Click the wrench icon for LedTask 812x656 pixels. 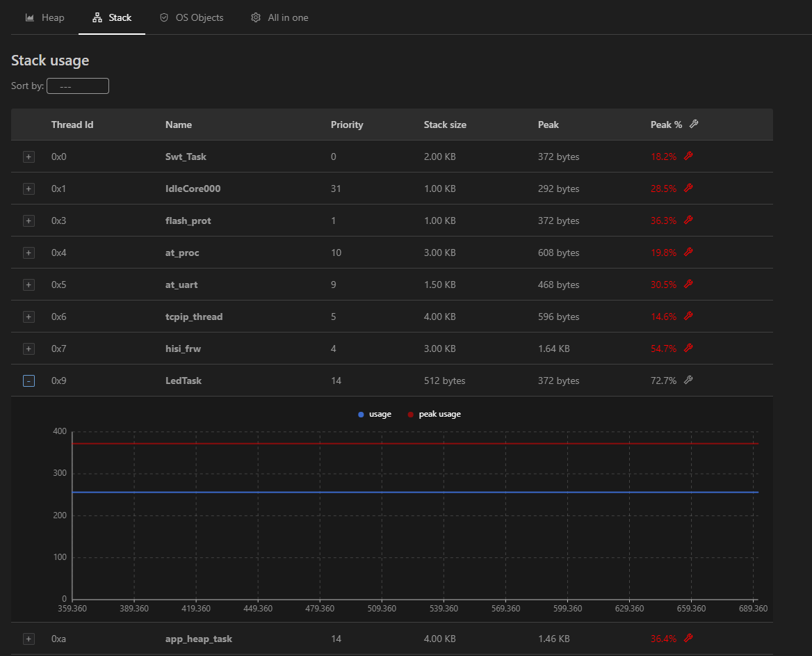(688, 381)
